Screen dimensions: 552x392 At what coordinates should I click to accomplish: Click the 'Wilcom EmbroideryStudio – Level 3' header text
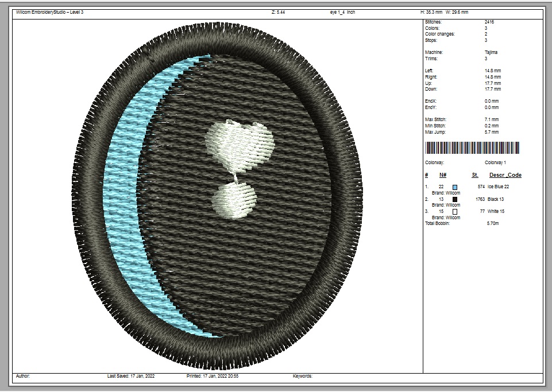coord(50,12)
